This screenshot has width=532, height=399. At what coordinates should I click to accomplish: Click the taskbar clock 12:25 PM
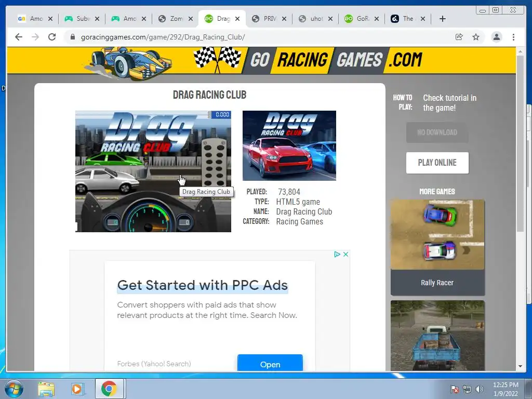point(506,385)
